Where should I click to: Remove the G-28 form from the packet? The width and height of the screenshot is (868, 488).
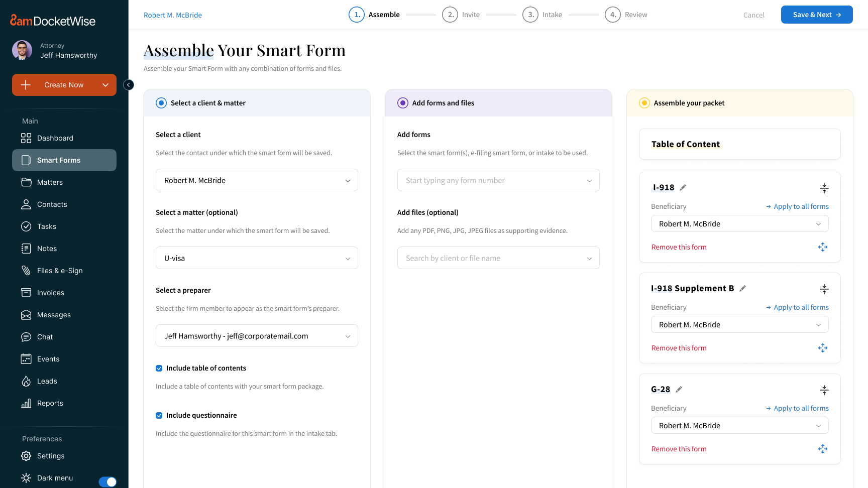tap(679, 448)
